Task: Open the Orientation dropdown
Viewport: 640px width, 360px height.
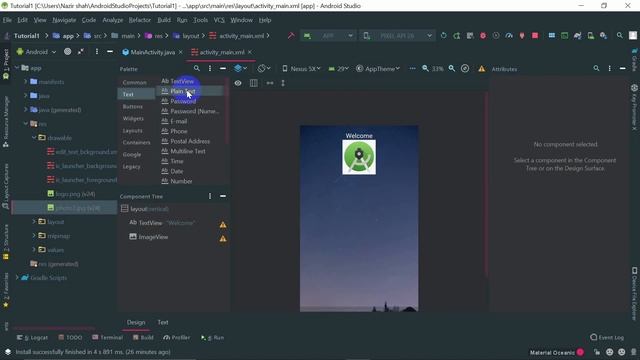Action: point(264,69)
